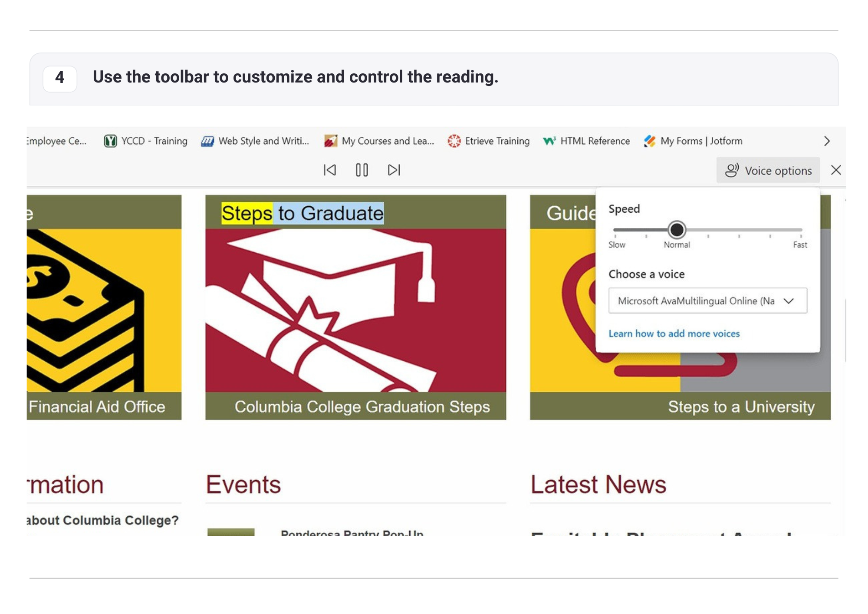Image resolution: width=868 pixels, height=614 pixels.
Task: Open Columbia College Graduation Steps link
Action: pos(362,407)
